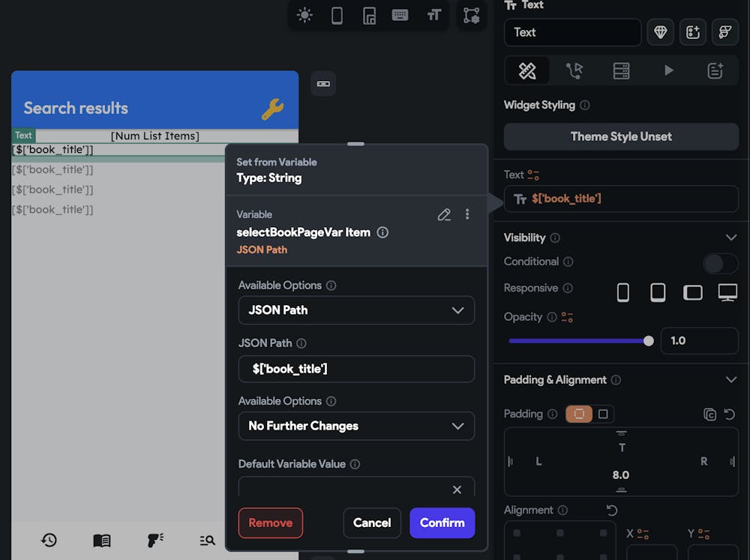
Task: Toggle the keyboard preview icon
Action: [400, 15]
